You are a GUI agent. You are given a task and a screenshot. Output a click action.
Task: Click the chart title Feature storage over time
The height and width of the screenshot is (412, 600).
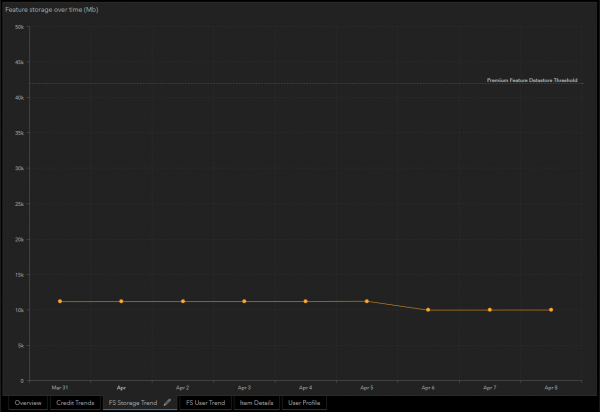coord(52,10)
